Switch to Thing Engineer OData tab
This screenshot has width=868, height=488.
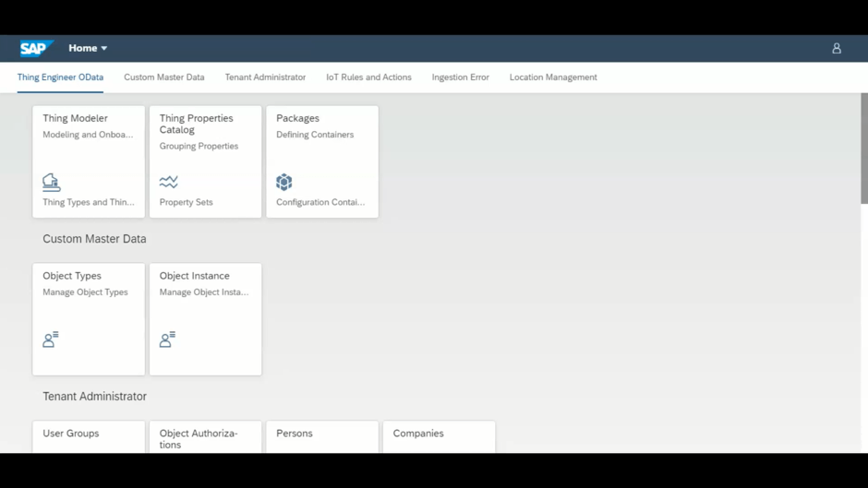(60, 77)
